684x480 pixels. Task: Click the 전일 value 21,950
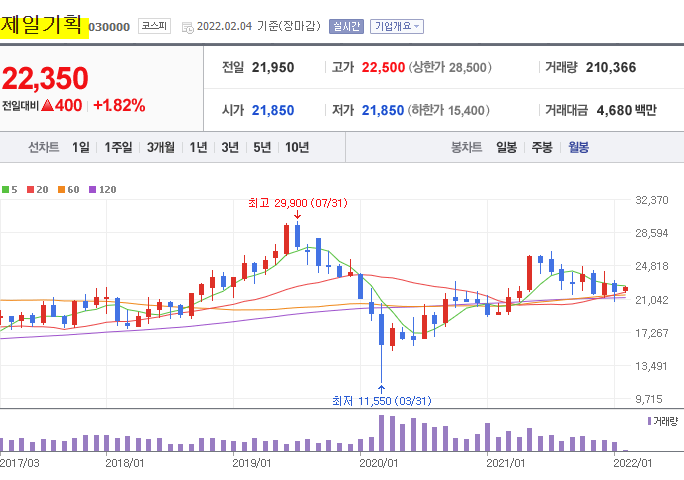click(x=273, y=68)
